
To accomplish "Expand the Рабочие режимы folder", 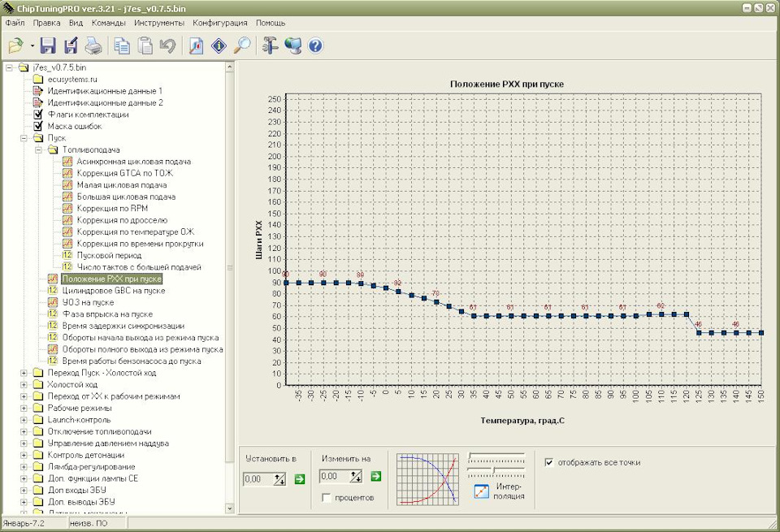I will pyautogui.click(x=24, y=409).
